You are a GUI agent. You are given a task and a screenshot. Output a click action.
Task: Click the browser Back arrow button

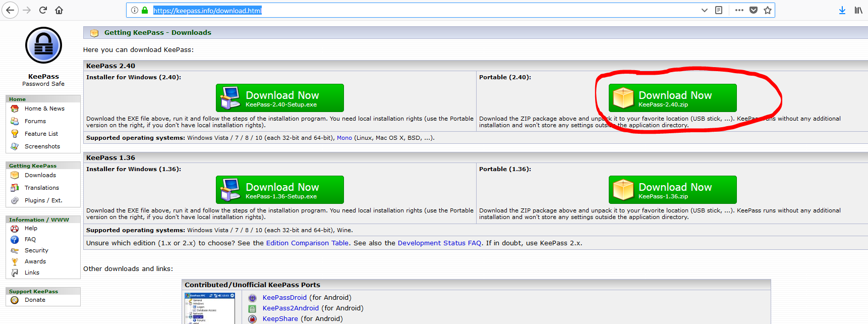10,10
